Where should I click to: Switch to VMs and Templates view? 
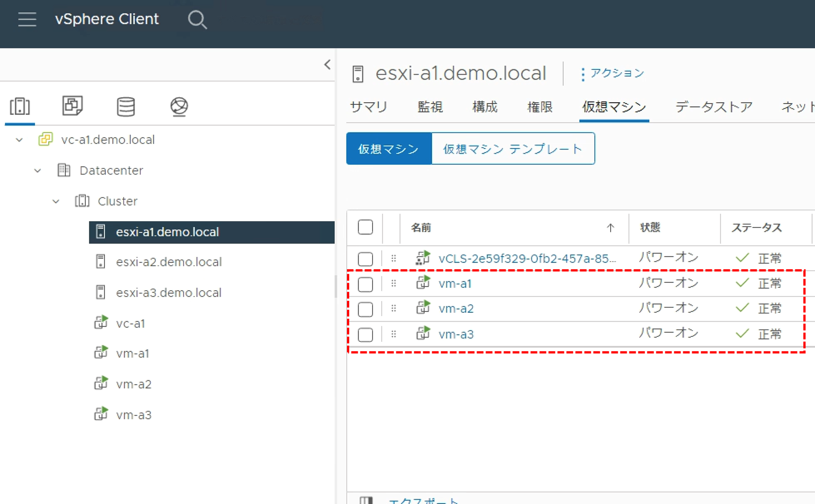tap(73, 106)
